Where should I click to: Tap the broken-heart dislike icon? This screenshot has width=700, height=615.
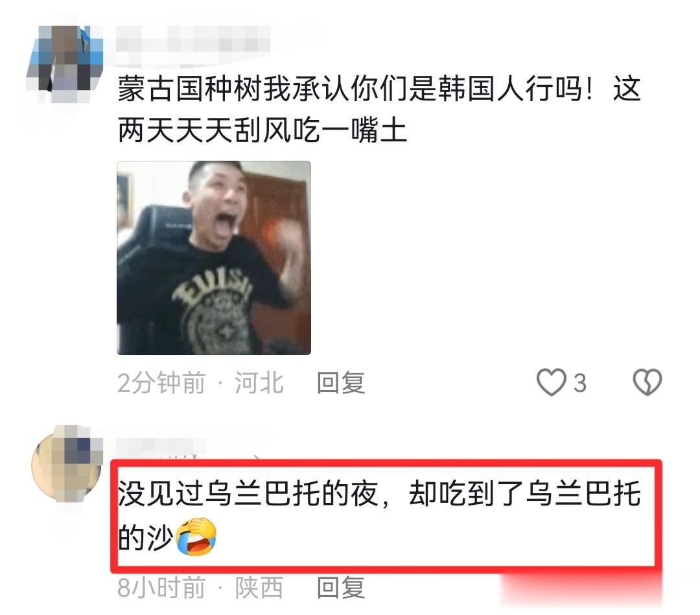tap(647, 382)
